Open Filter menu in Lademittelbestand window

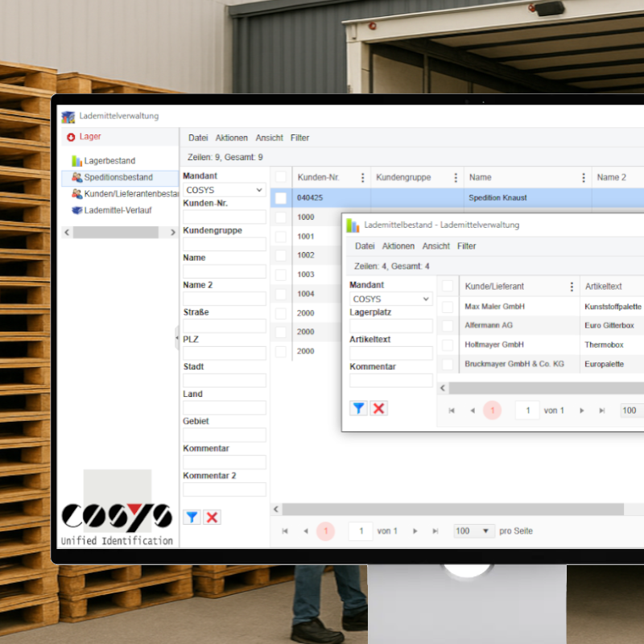point(467,246)
